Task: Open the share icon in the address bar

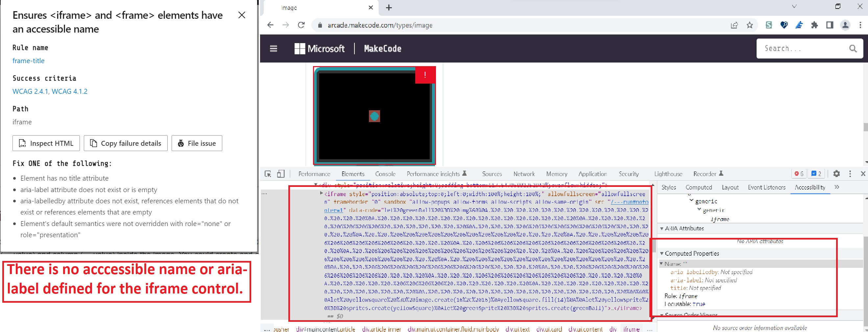Action: tap(735, 25)
